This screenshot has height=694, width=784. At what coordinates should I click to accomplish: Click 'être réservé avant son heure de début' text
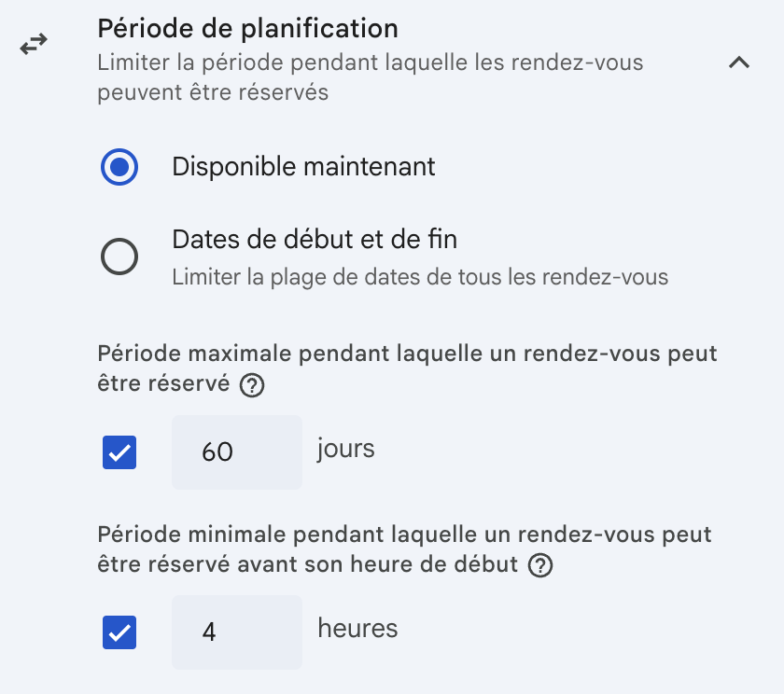pos(308,564)
